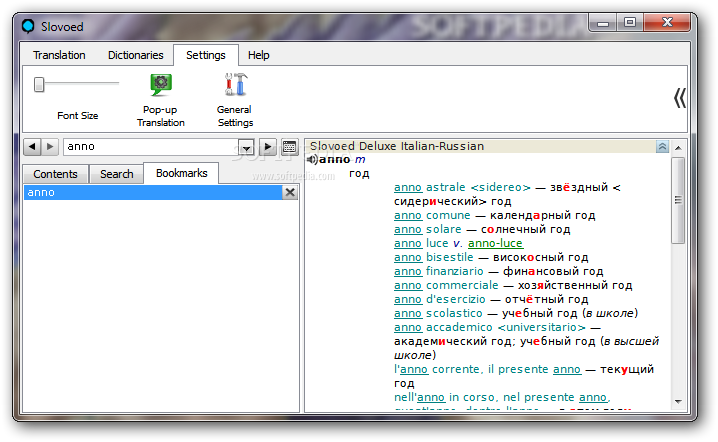
Task: Click anno link in 'anno commerciale' line
Action: [408, 285]
